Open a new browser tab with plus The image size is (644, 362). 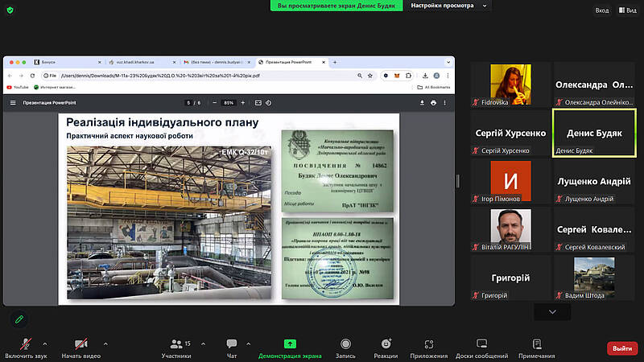[x=335, y=62]
